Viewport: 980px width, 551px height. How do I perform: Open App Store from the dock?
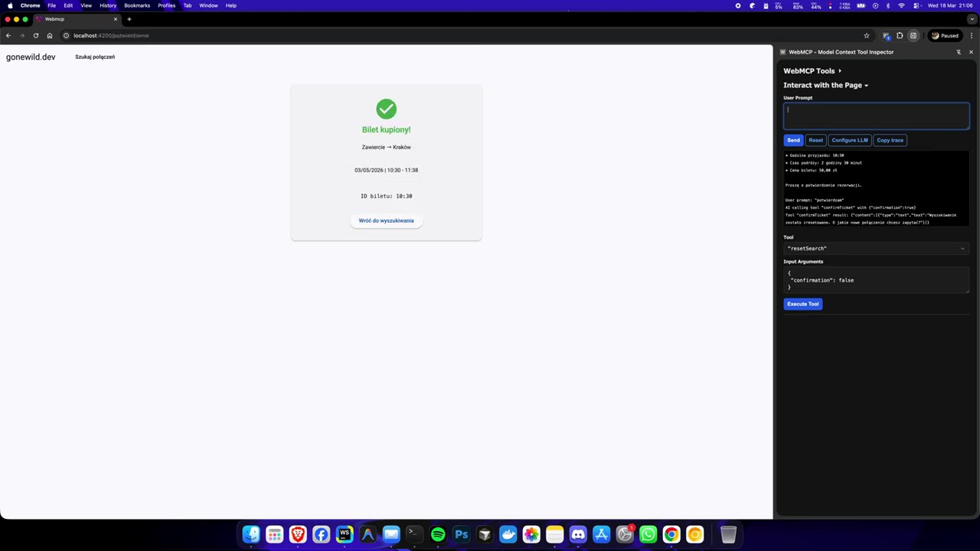[x=601, y=534]
